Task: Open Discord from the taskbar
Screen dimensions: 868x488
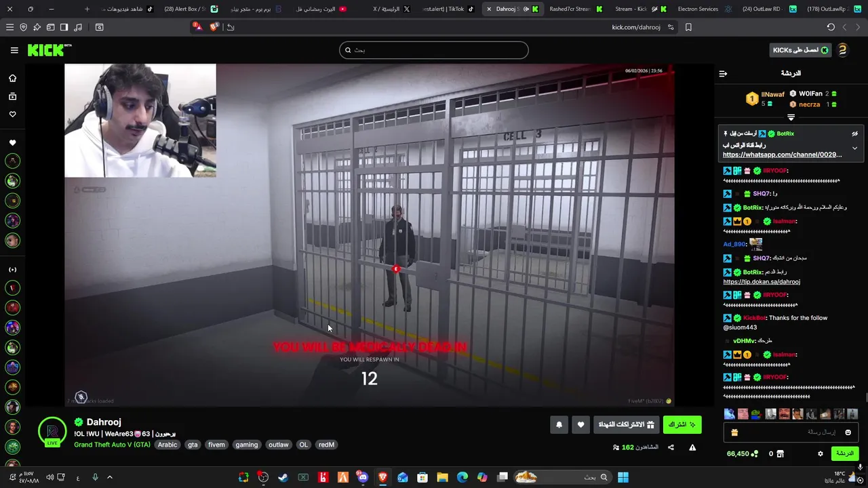Action: (x=363, y=477)
